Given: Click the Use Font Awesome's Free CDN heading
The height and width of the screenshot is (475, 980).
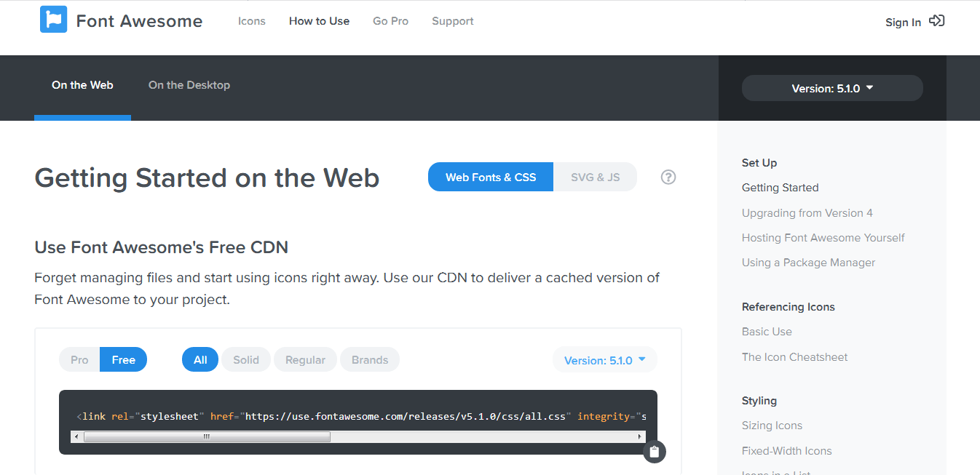Looking at the screenshot, I should click(161, 247).
